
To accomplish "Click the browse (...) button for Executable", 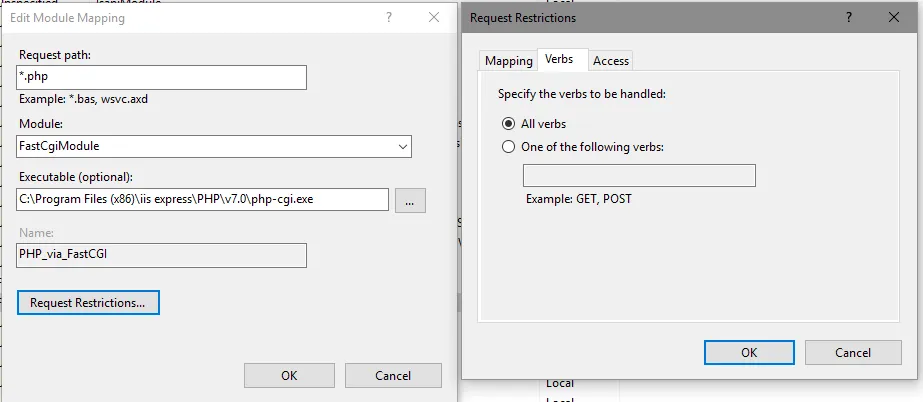I will click(x=410, y=200).
